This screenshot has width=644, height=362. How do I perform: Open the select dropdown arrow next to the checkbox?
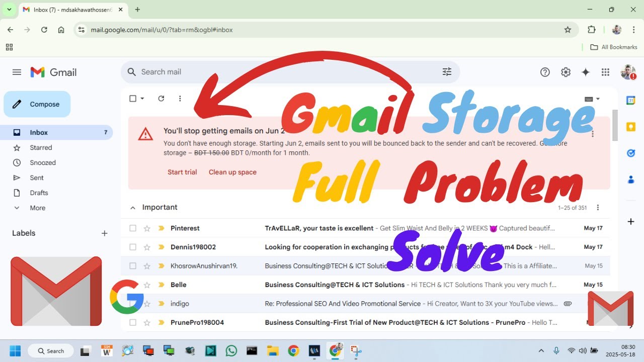coord(142,99)
